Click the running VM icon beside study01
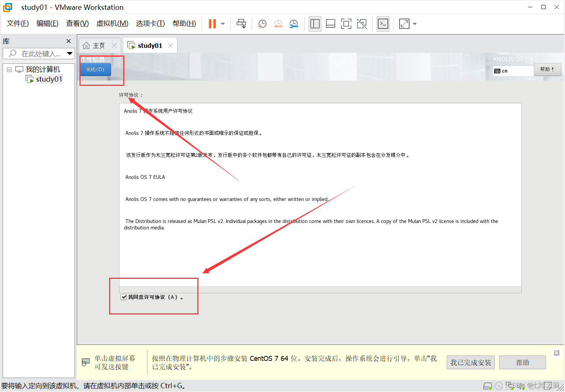This screenshot has width=565, height=392. pos(30,79)
